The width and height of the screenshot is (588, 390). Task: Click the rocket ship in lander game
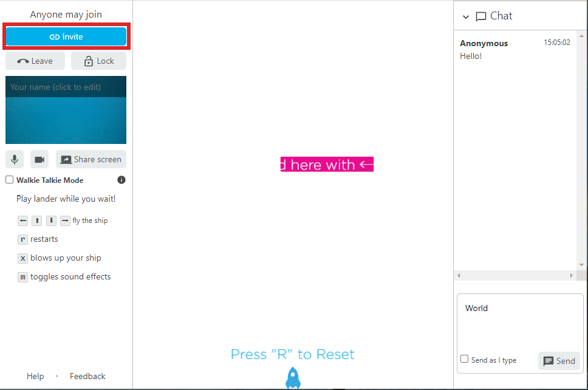tap(293, 378)
